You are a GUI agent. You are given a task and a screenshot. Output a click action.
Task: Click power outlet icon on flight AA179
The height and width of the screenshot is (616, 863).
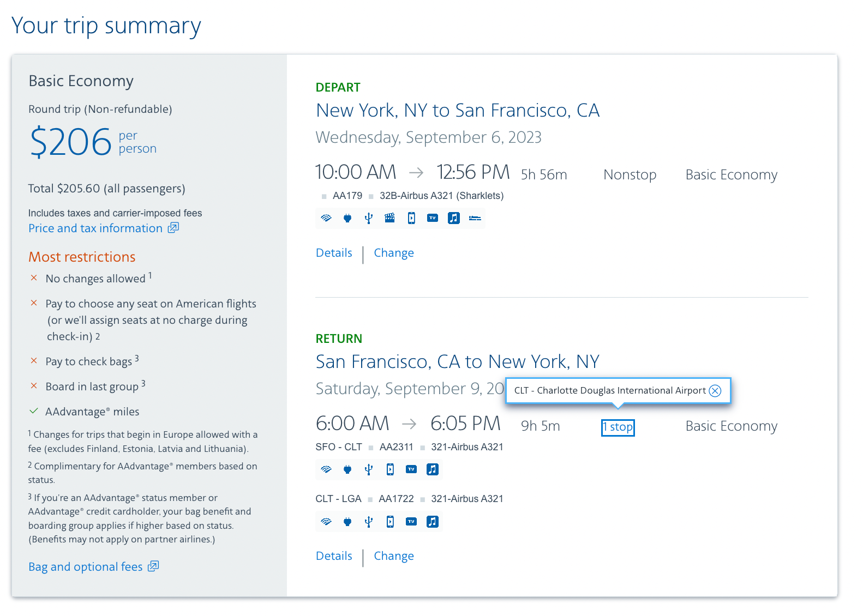pos(347,218)
